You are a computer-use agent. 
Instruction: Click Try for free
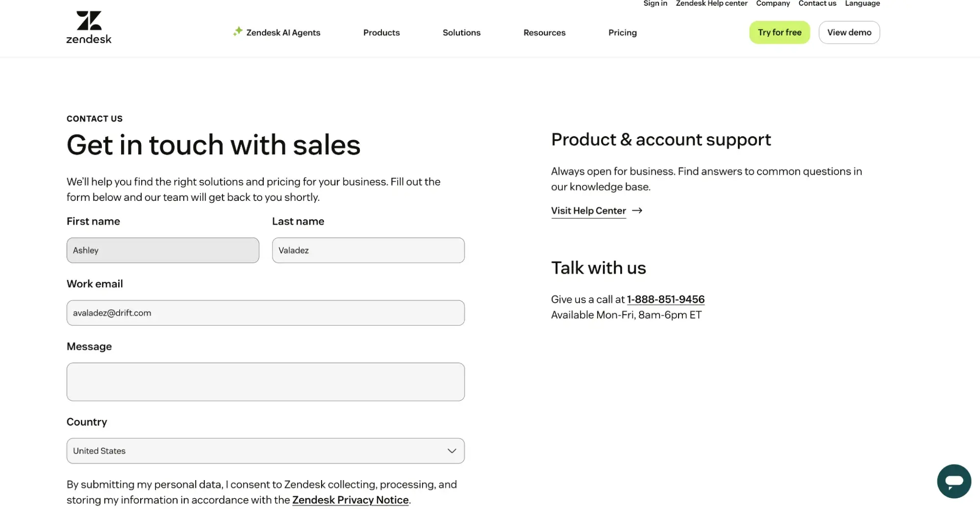[779, 32]
